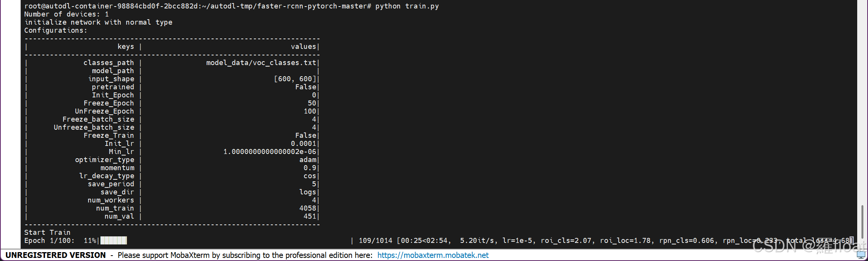Screen dimensions: 868x261
Task: Click the 'input_shape' key
Action: click(x=111, y=79)
